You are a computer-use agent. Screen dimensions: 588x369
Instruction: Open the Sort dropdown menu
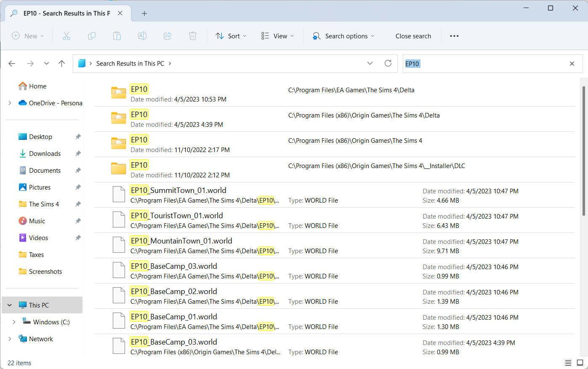(x=231, y=36)
